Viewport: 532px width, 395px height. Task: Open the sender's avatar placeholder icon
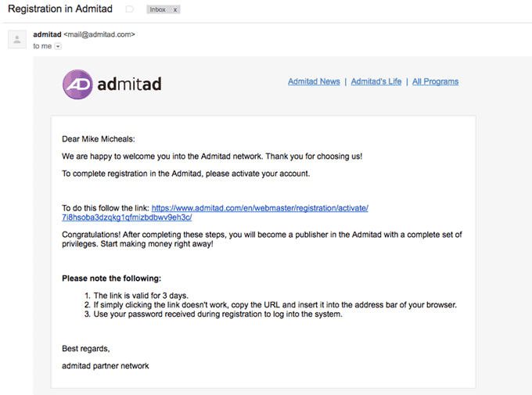(x=17, y=39)
